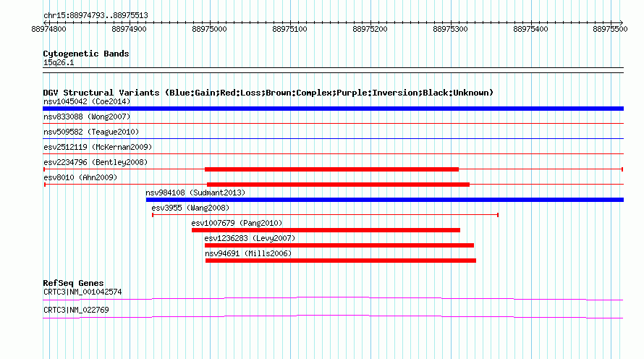
Task: Open gene label CRTC3|NM_001042574
Action: [82, 292]
